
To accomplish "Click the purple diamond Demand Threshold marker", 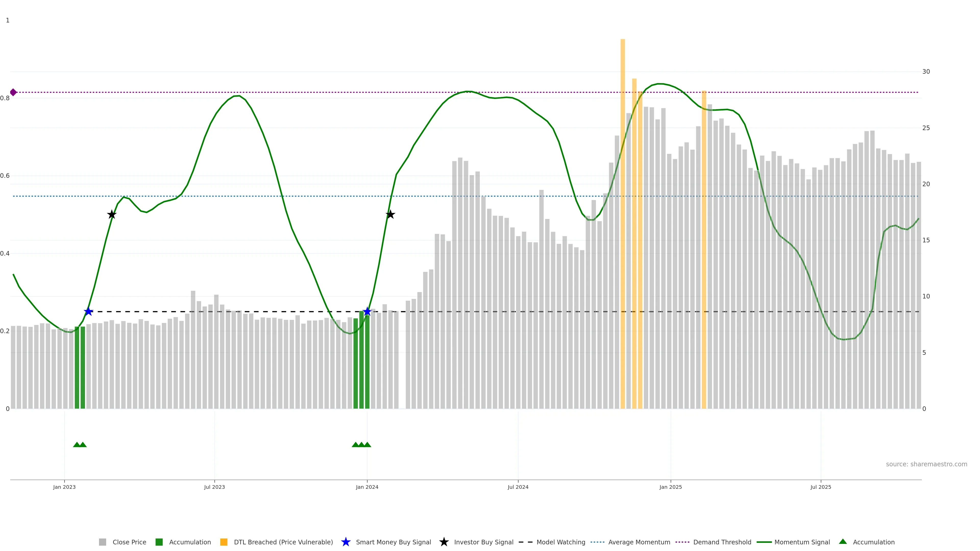I will point(13,92).
